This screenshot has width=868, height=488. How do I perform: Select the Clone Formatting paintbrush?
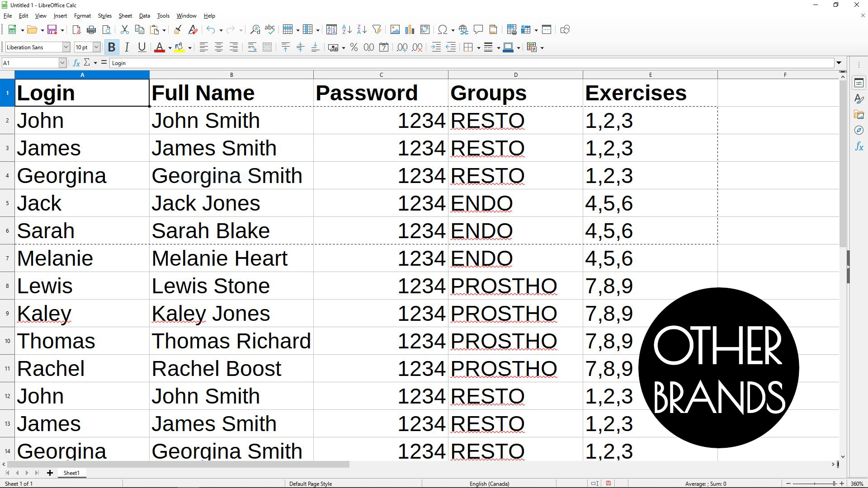178,30
